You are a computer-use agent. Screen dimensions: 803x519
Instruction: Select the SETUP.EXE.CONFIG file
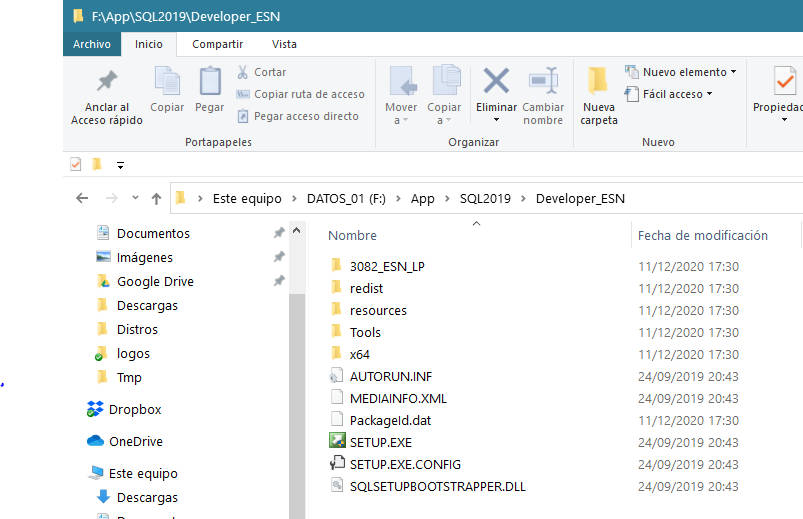click(405, 465)
